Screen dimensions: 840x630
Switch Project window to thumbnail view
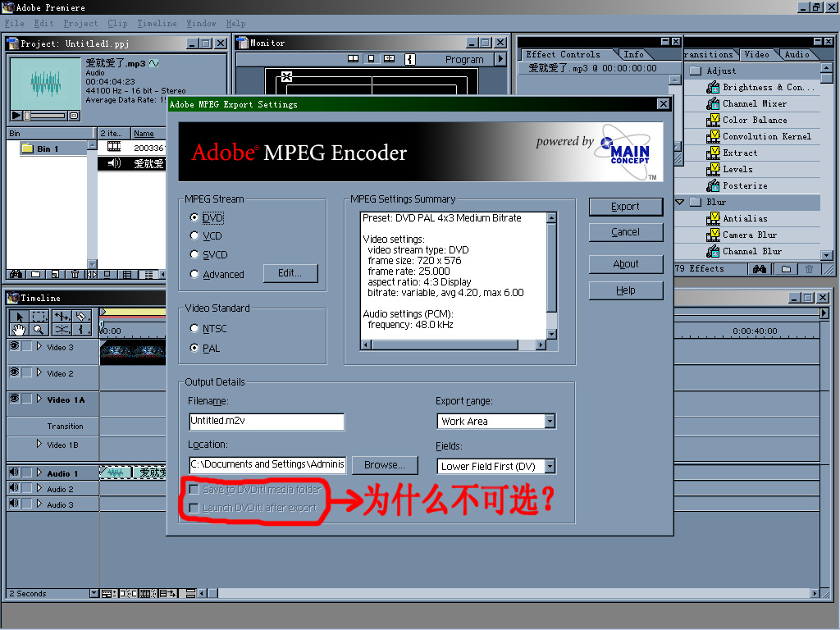[x=127, y=274]
